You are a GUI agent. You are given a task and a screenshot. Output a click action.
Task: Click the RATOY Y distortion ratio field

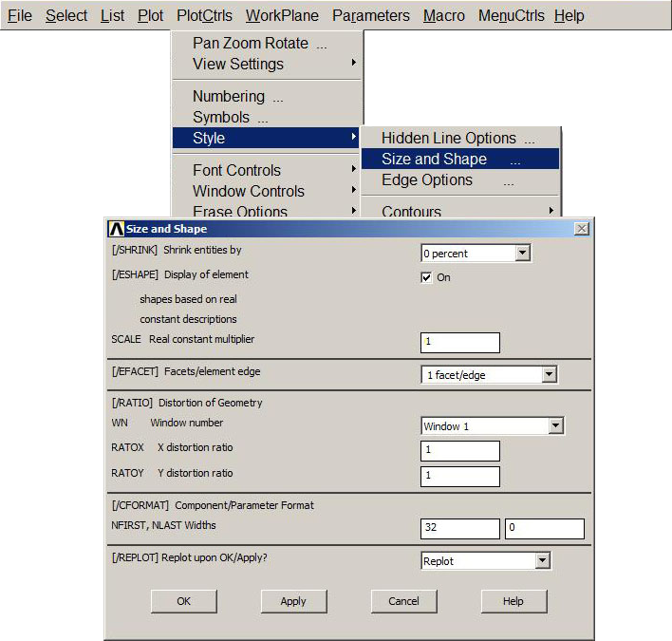(x=460, y=476)
